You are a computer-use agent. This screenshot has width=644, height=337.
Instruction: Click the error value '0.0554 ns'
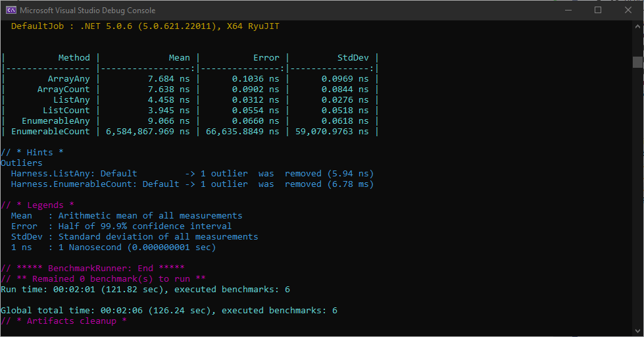tap(255, 110)
